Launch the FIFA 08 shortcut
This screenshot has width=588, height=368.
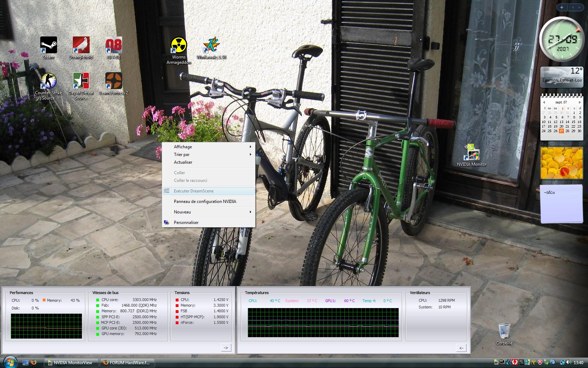tap(113, 46)
